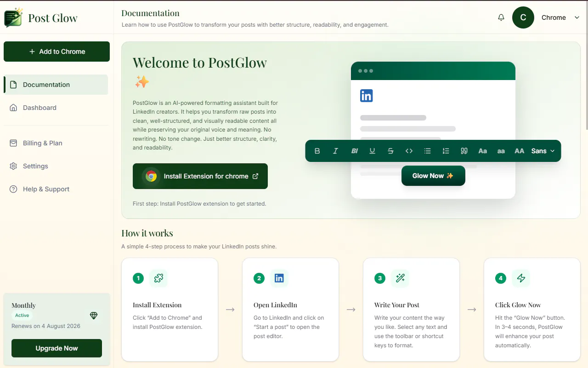
Task: Expand the Chrome account dropdown chevron
Action: [577, 17]
